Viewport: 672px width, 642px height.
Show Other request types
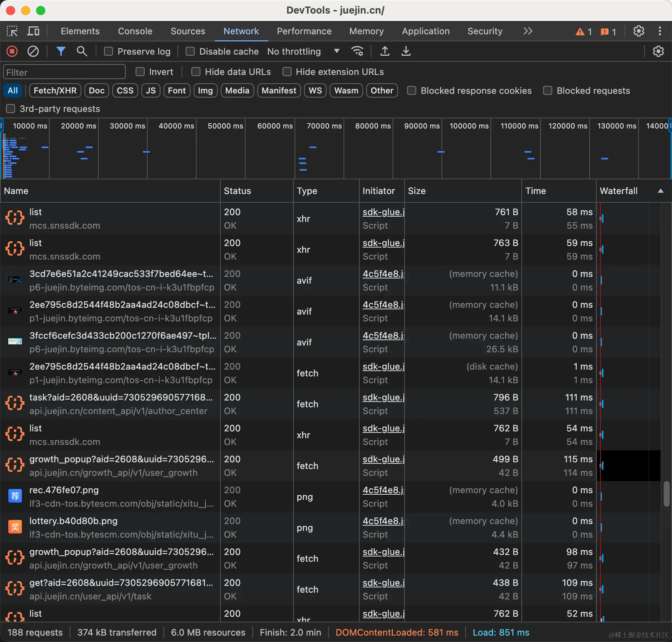(x=382, y=90)
